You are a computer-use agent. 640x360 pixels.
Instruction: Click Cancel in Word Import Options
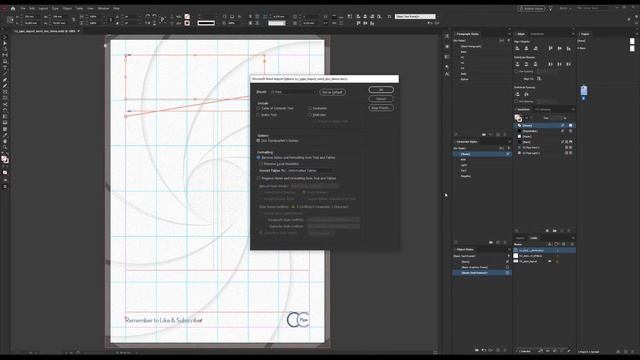381,99
